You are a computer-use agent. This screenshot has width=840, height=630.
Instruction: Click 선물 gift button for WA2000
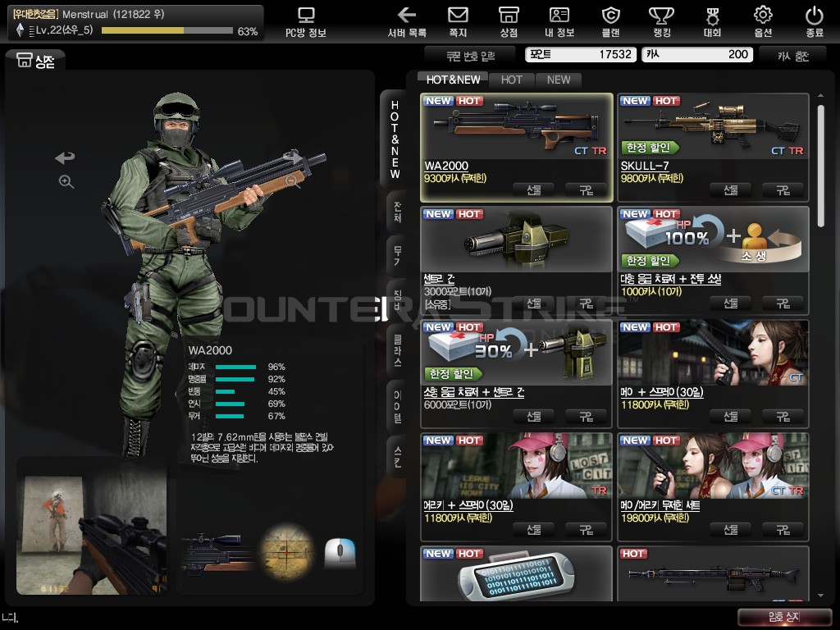click(533, 189)
